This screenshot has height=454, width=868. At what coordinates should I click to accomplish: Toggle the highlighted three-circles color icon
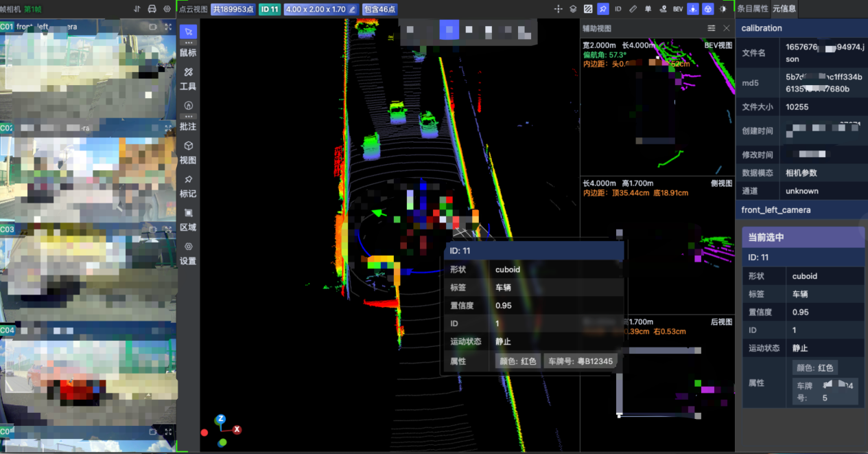(708, 9)
